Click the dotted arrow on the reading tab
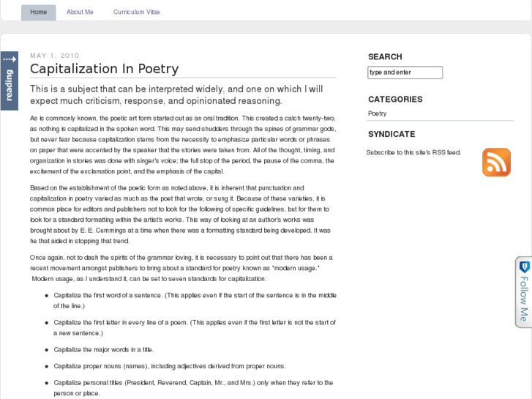The width and height of the screenshot is (532, 399). (10, 59)
